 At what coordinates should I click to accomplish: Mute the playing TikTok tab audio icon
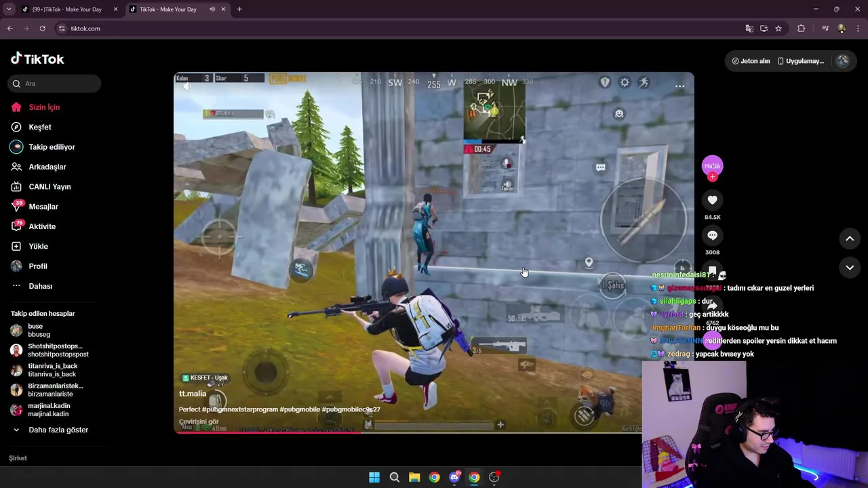(212, 9)
